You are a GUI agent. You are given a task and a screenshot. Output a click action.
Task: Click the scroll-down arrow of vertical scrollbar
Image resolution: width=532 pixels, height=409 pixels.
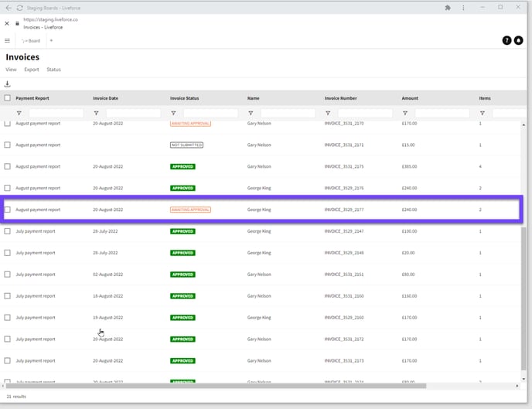pos(523,379)
